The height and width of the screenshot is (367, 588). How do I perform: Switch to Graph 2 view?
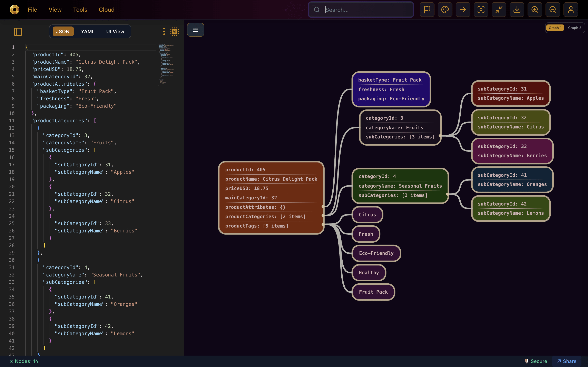pyautogui.click(x=574, y=28)
